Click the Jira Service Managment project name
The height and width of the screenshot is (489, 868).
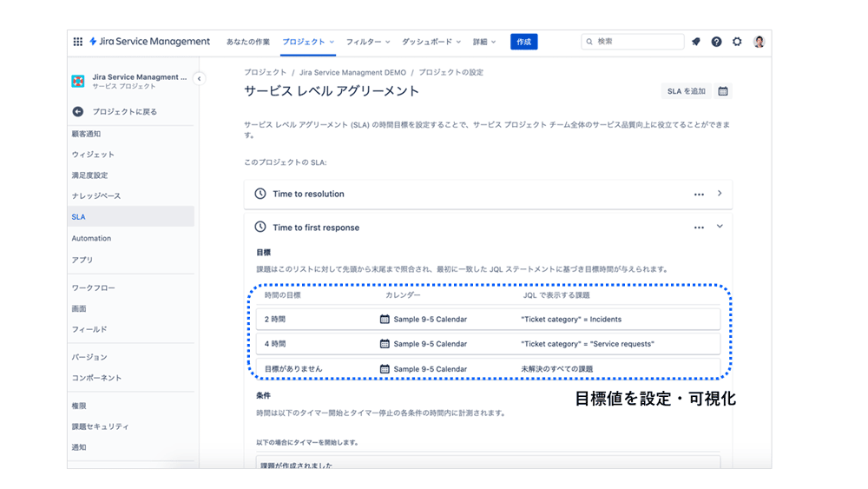pyautogui.click(x=140, y=77)
